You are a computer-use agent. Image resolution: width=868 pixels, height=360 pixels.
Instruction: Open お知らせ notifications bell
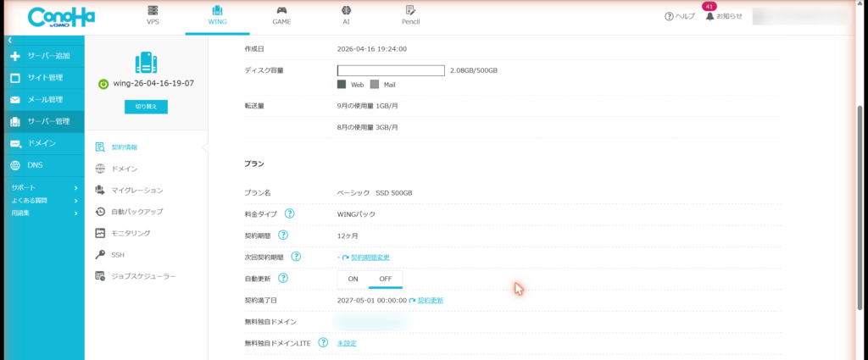(x=724, y=16)
